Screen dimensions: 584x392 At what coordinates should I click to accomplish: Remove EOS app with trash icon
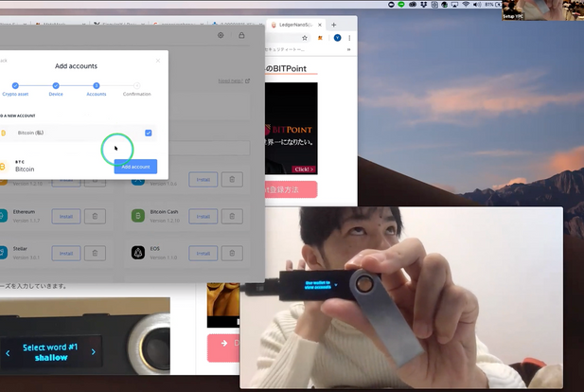click(x=232, y=254)
